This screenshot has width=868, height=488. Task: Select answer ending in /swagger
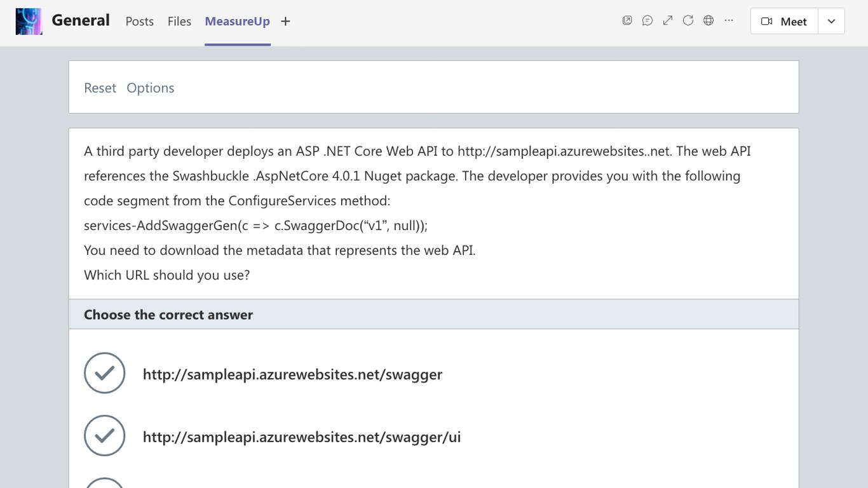(x=105, y=373)
